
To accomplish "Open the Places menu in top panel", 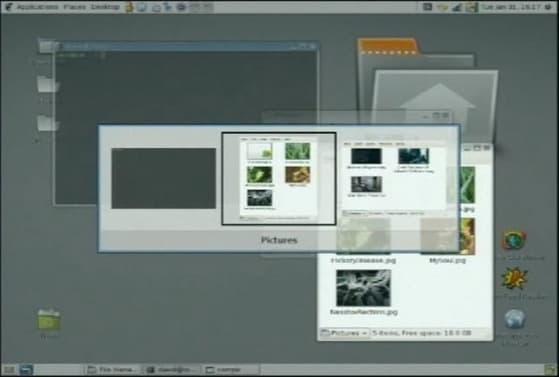I will click(75, 7).
